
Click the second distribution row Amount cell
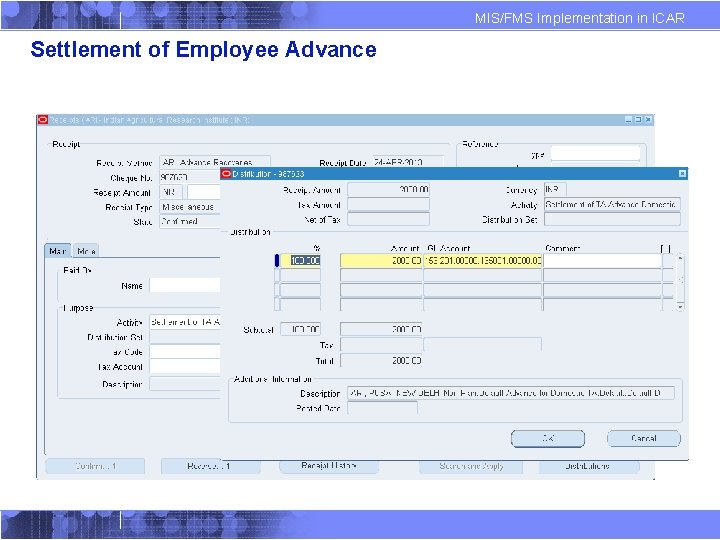pyautogui.click(x=381, y=275)
